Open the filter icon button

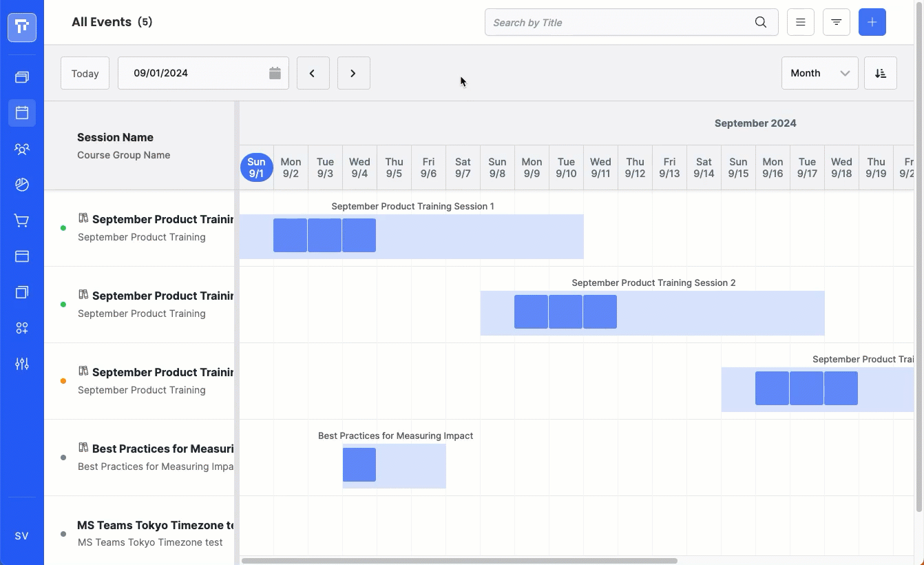click(x=837, y=22)
